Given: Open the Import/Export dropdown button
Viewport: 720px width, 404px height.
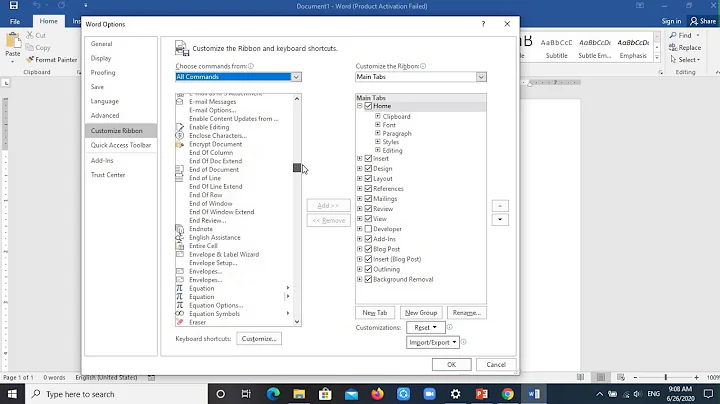Looking at the screenshot, I should coord(433,342).
